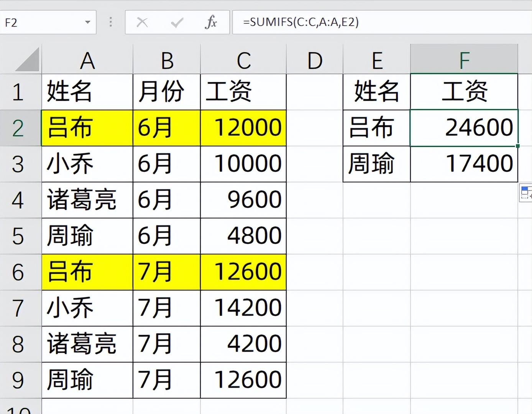532x414 pixels.
Task: Click cell A8 containing 诸葛亮
Action: click(x=87, y=344)
